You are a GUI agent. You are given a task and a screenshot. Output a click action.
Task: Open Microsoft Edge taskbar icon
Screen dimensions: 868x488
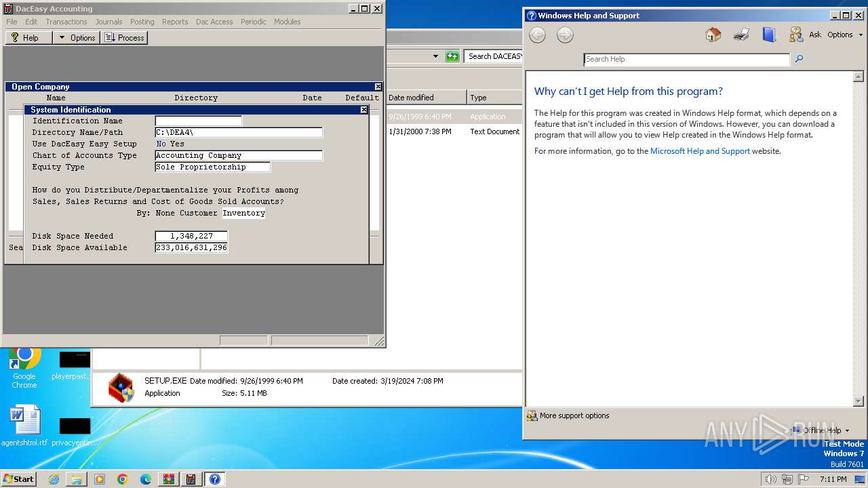click(x=146, y=479)
